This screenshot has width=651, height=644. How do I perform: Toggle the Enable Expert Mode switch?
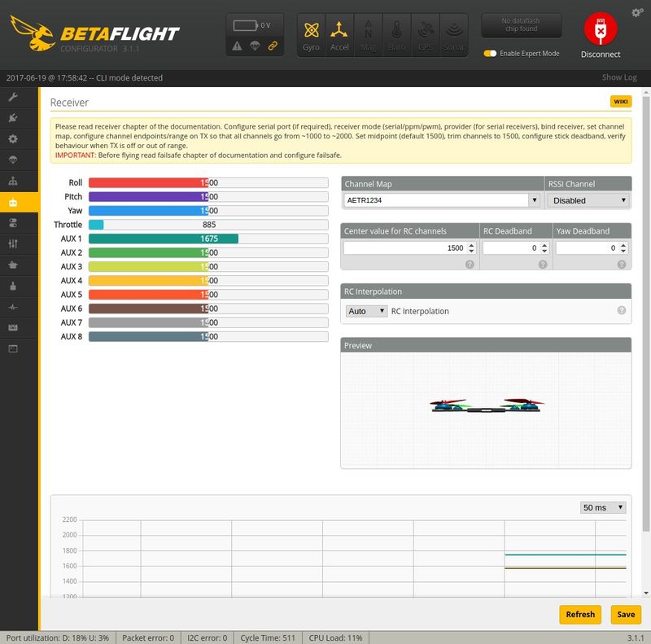[490, 53]
